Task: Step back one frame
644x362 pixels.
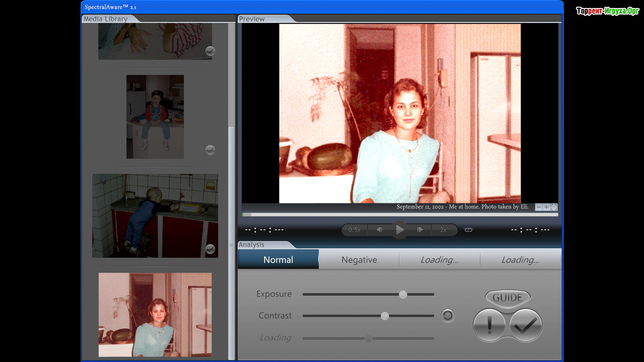Action: (379, 230)
